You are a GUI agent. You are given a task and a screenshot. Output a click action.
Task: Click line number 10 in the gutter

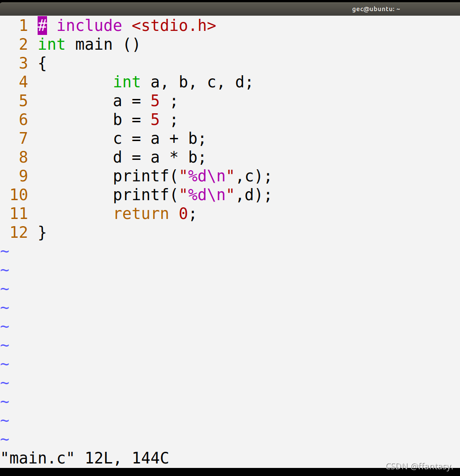[x=19, y=195]
